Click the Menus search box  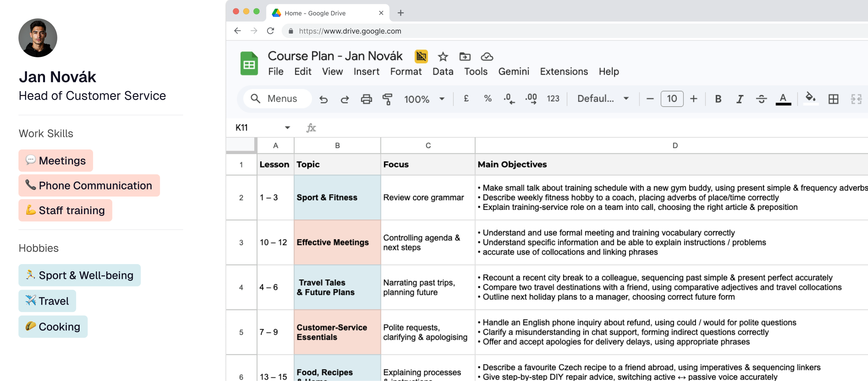(277, 99)
